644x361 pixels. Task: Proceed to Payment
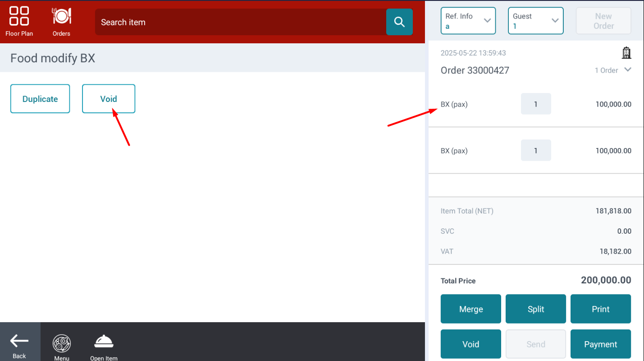pos(601,344)
